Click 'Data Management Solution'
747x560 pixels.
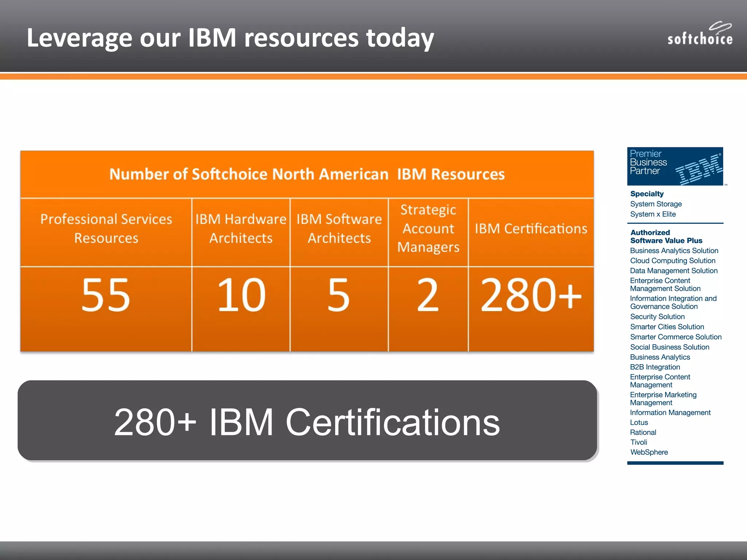click(x=674, y=271)
